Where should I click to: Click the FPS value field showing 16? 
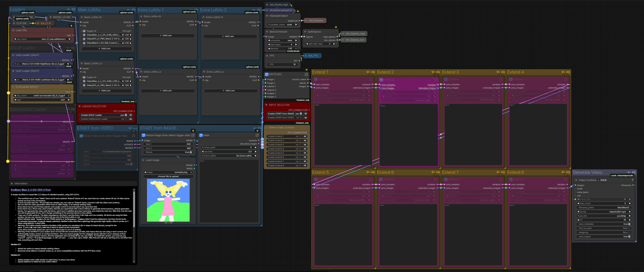pos(282,64)
